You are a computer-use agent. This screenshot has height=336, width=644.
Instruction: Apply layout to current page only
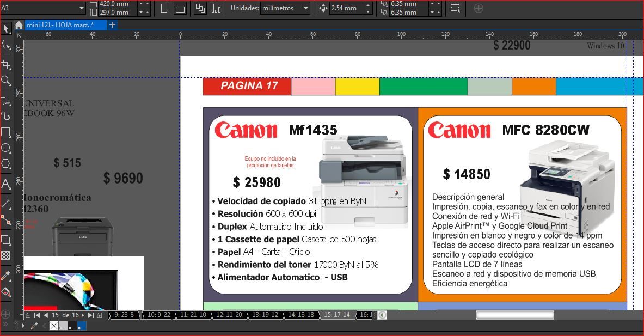pos(216,8)
